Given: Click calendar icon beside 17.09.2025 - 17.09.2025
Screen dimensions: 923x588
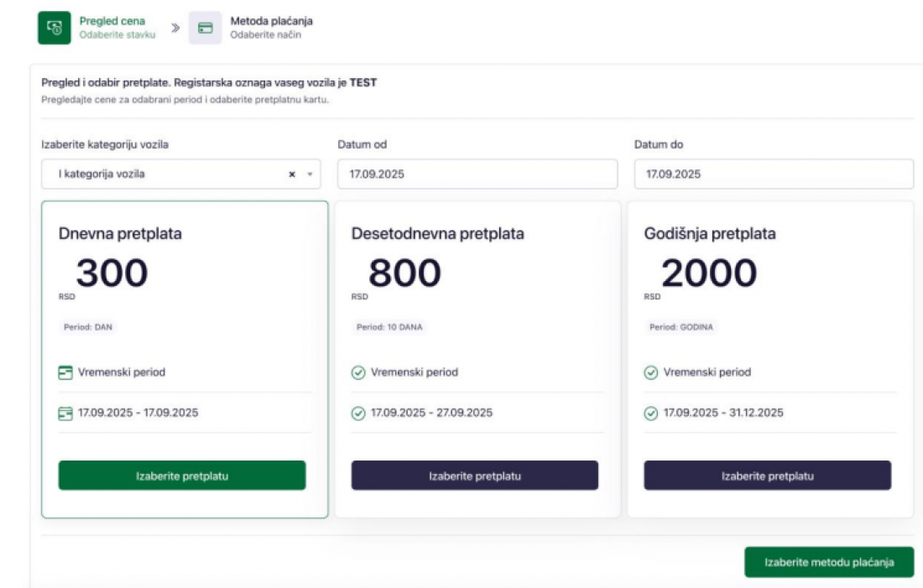Looking at the screenshot, I should [x=65, y=413].
